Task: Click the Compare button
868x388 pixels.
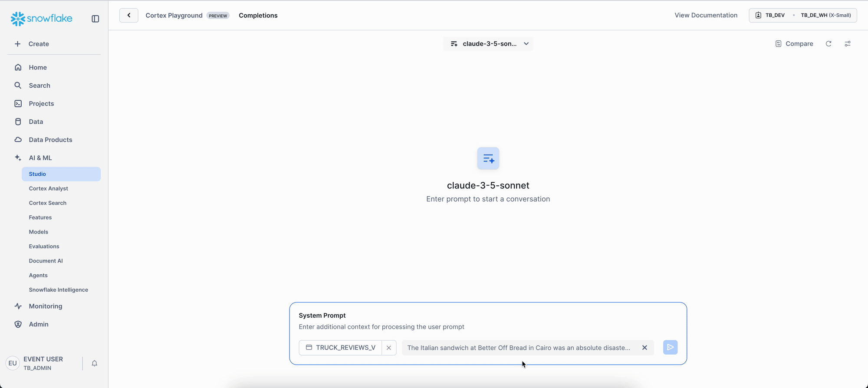Action: pos(794,44)
